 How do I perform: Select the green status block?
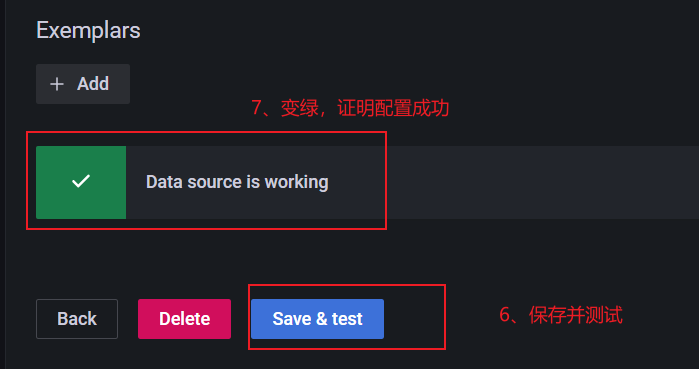[x=81, y=182]
